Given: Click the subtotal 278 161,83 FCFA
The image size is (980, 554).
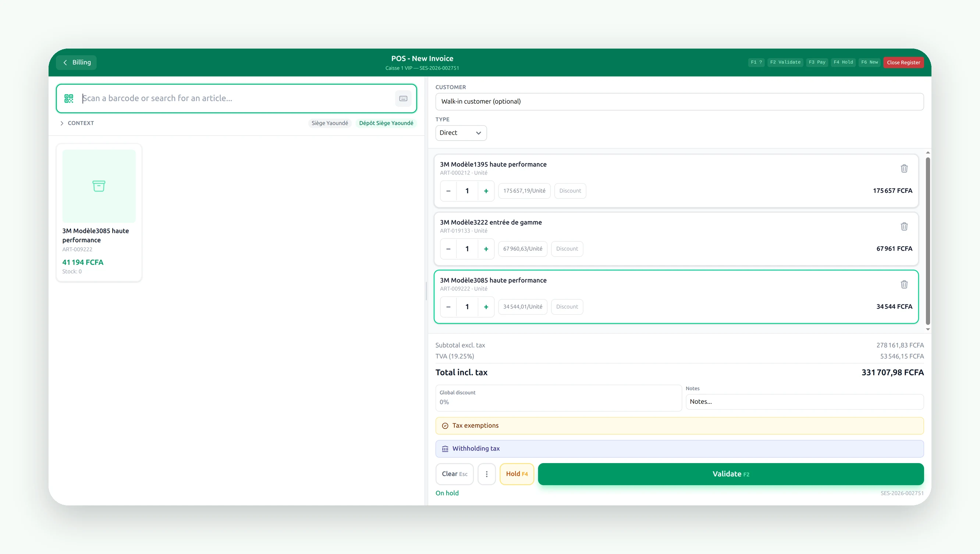Looking at the screenshot, I should coord(900,345).
